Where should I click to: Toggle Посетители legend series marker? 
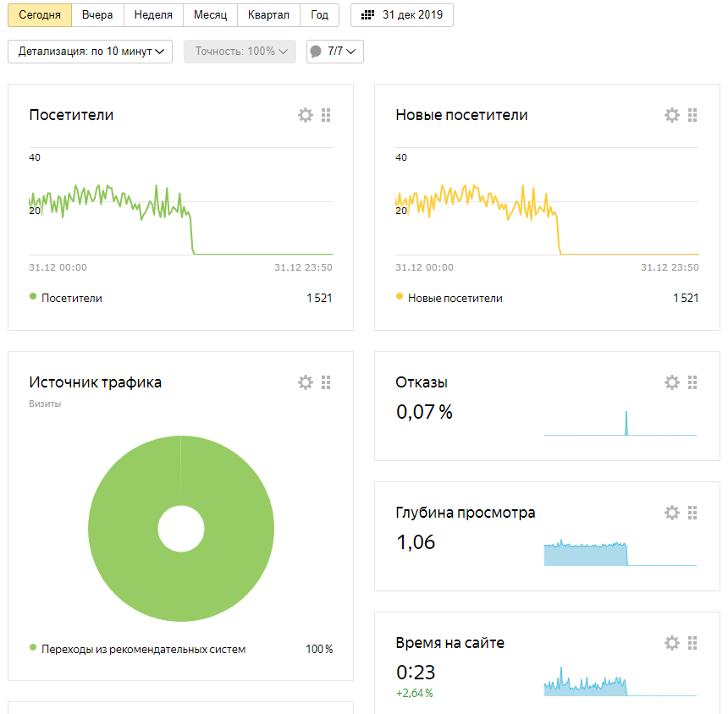click(x=34, y=298)
